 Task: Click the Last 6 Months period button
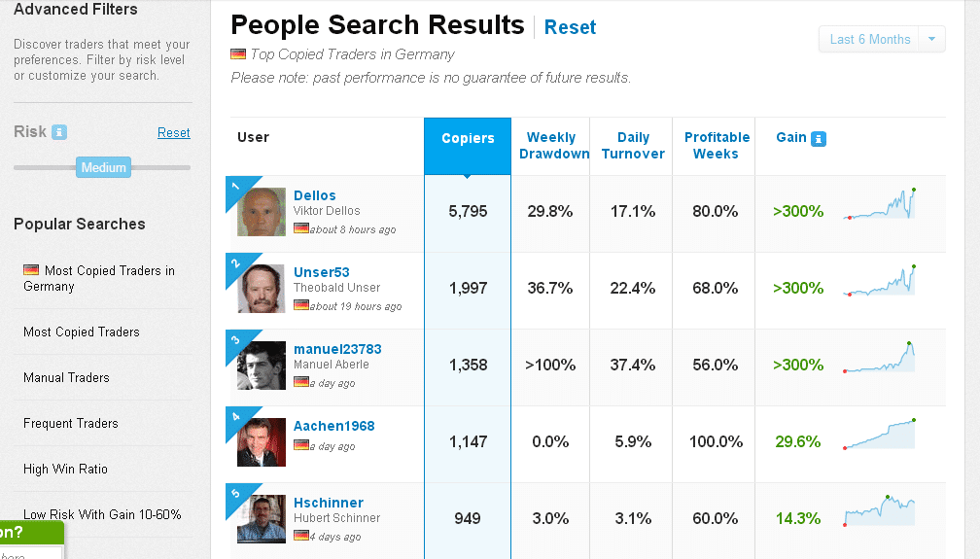pos(869,40)
